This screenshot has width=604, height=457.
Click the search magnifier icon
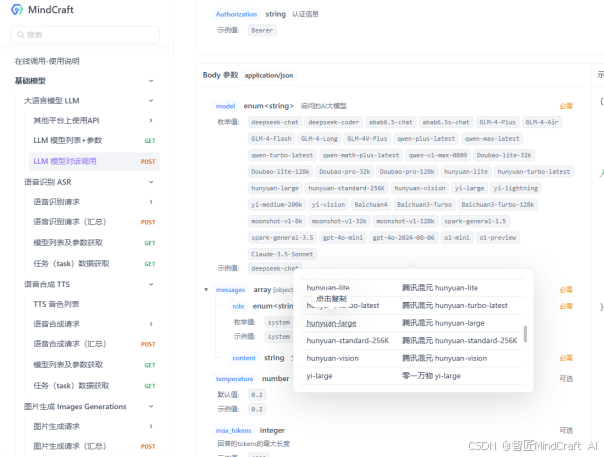tap(21, 35)
